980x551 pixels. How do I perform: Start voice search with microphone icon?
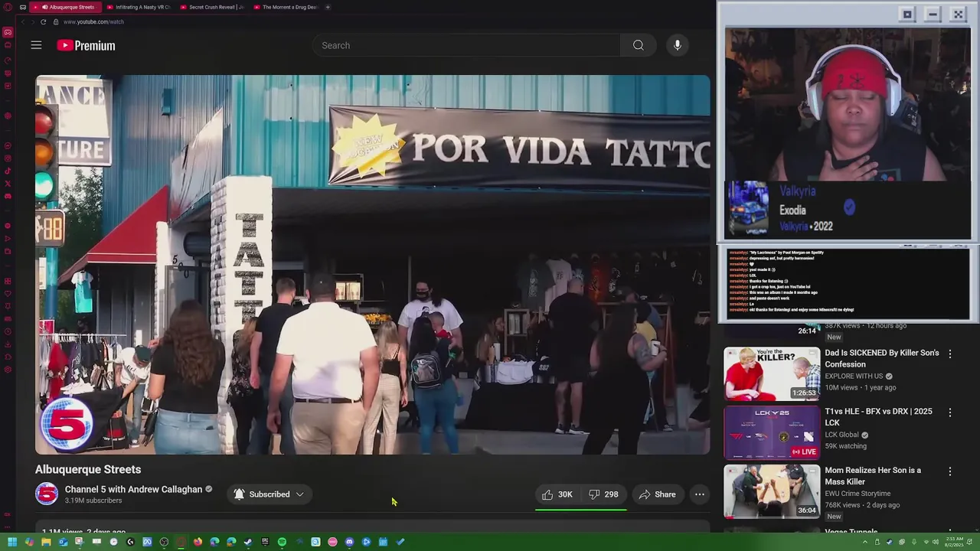point(678,45)
